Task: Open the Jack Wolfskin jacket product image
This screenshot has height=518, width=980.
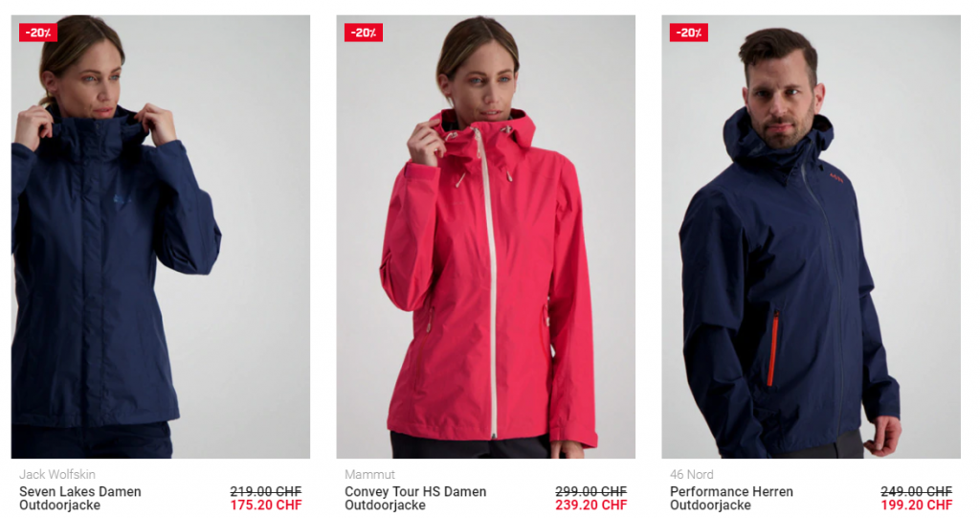Action: pyautogui.click(x=161, y=236)
